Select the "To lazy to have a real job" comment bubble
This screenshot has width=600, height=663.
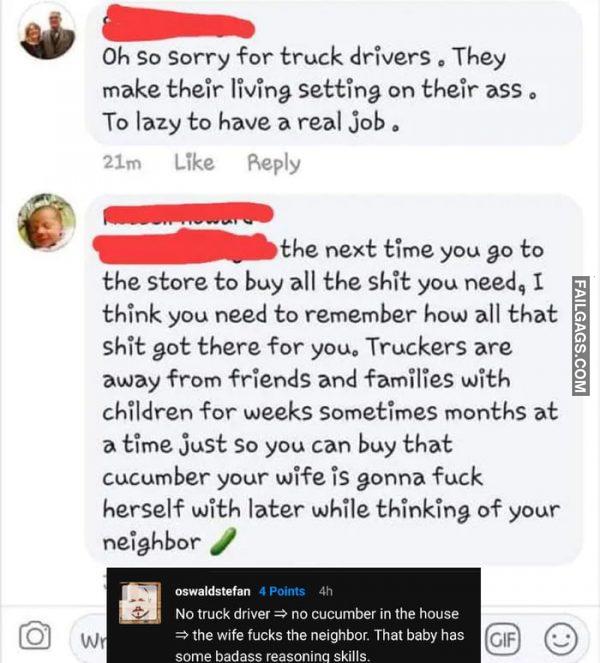[x=334, y=73]
